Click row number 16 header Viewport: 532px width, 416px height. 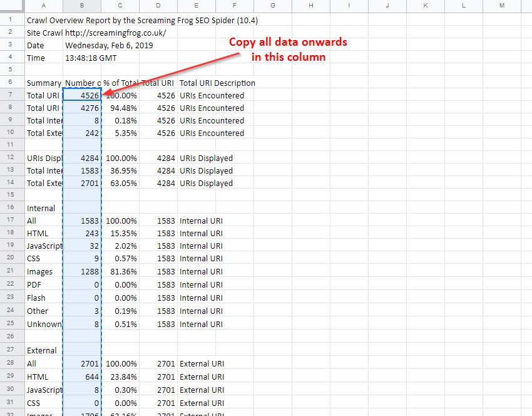(11, 208)
